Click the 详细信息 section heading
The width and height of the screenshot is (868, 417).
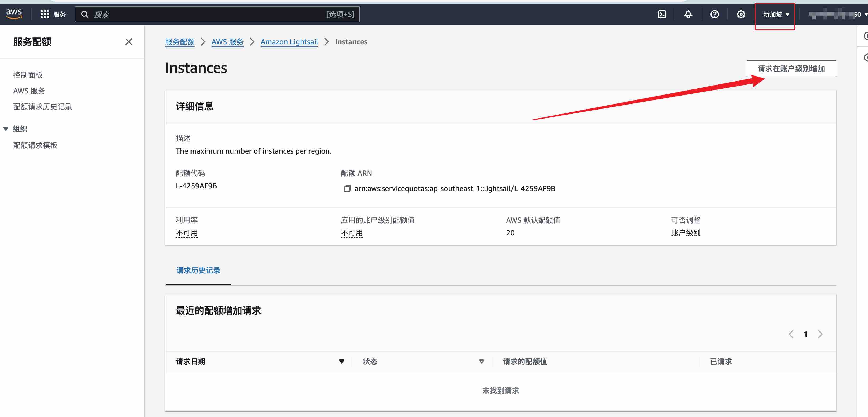tap(194, 106)
